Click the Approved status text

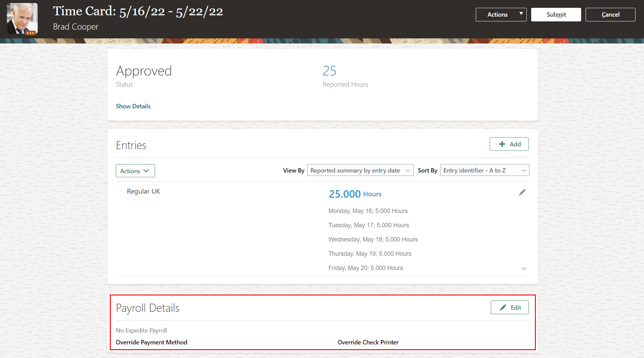click(144, 71)
